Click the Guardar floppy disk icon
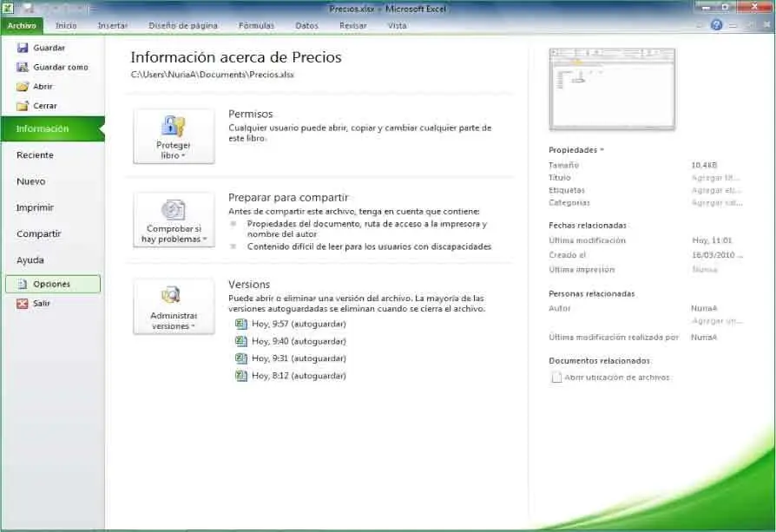 23,48
